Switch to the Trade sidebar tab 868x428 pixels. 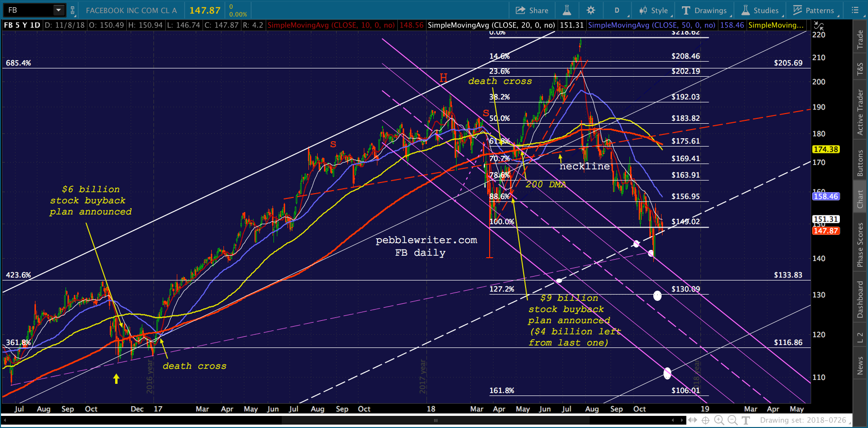click(860, 40)
